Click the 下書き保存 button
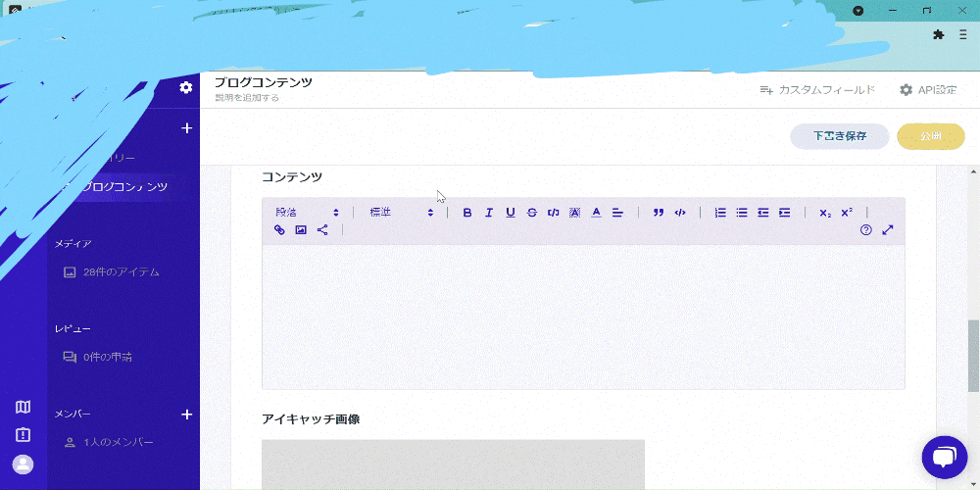 coord(840,136)
